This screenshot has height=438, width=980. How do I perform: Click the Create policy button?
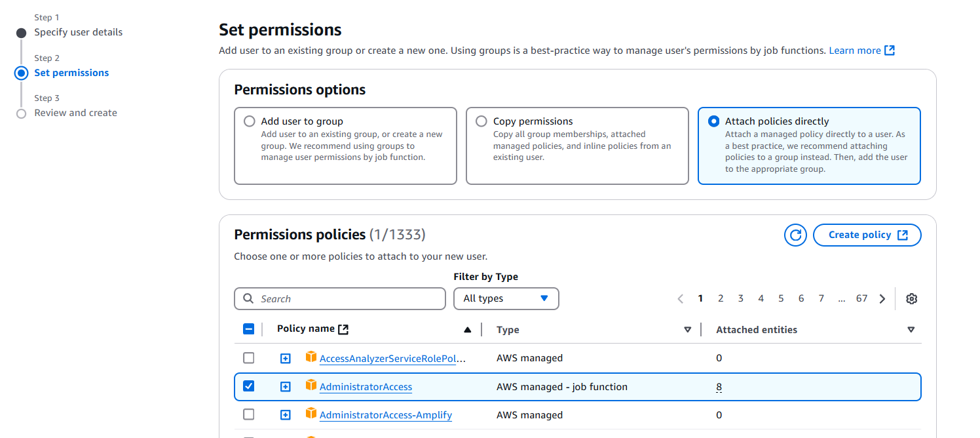[x=867, y=235]
